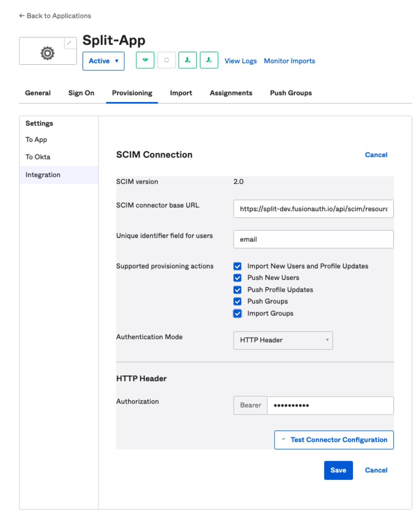
Task: Open the Active status dropdown
Action: click(x=103, y=61)
